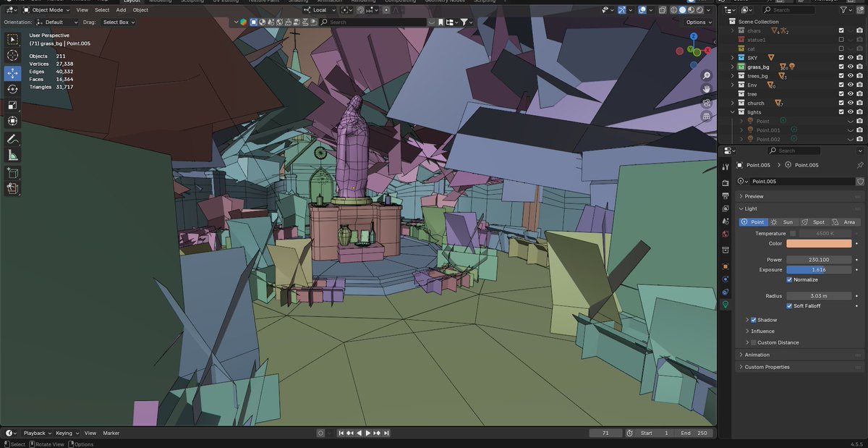Image resolution: width=868 pixels, height=448 pixels.
Task: Toggle the Soft Falloff checkbox
Action: [x=790, y=305]
